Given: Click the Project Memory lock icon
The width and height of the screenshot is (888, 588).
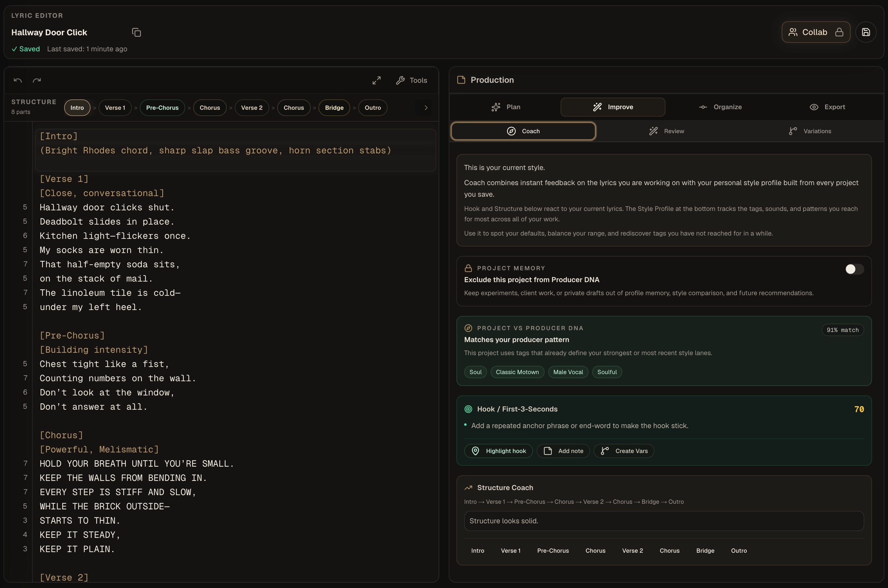Looking at the screenshot, I should point(468,268).
